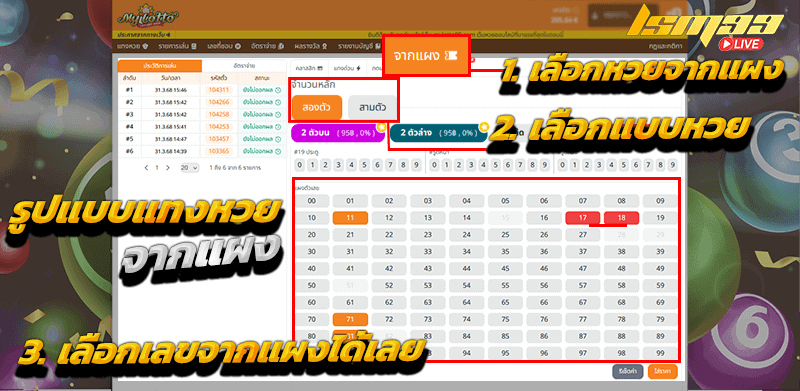
Task: Switch to the แทงด่วน betting tab
Action: pos(347,68)
